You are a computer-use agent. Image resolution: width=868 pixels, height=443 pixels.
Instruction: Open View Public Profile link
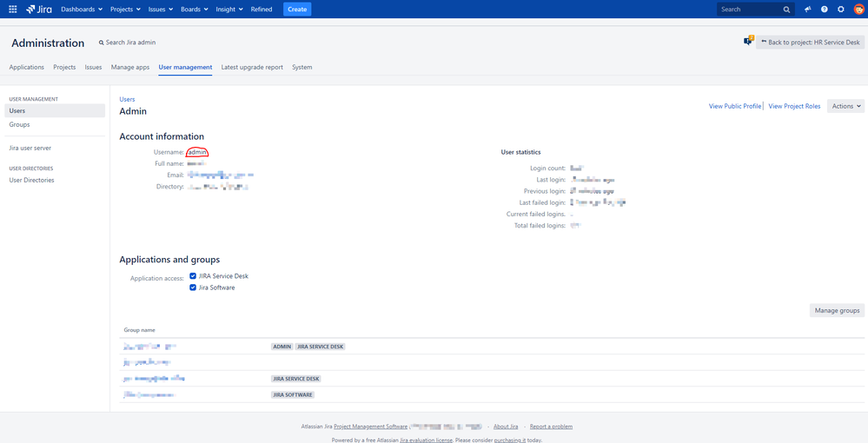click(735, 106)
